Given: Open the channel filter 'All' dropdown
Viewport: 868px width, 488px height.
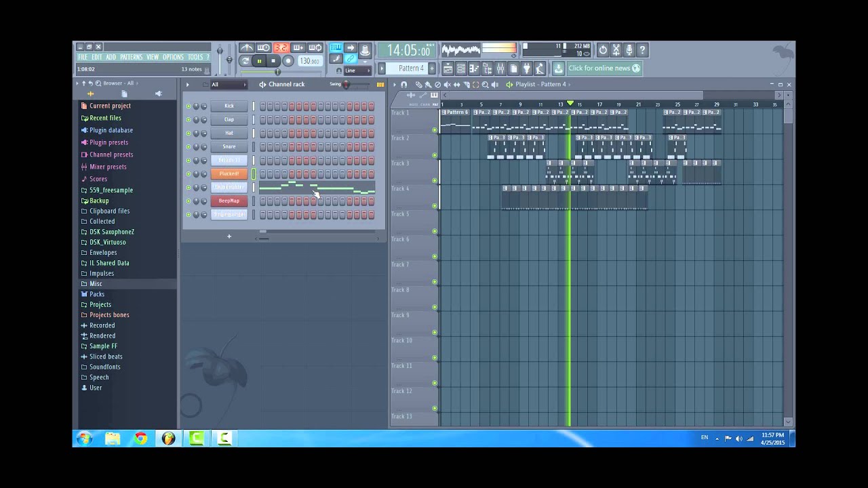Looking at the screenshot, I should pos(229,85).
